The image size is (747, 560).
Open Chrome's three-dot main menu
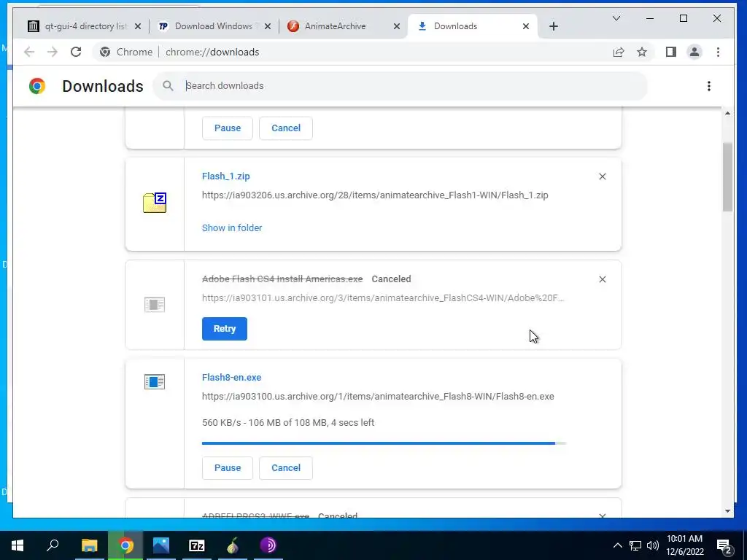pos(718,52)
